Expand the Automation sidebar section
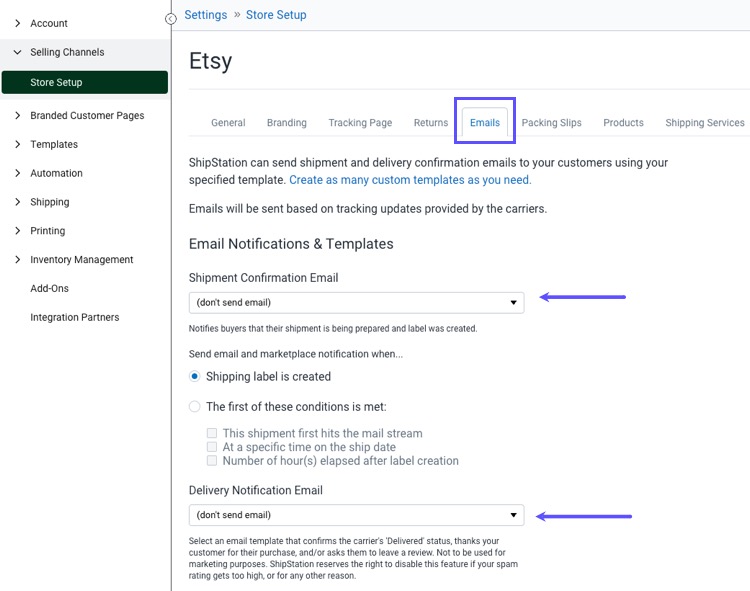The width and height of the screenshot is (750, 591). pyautogui.click(x=18, y=174)
